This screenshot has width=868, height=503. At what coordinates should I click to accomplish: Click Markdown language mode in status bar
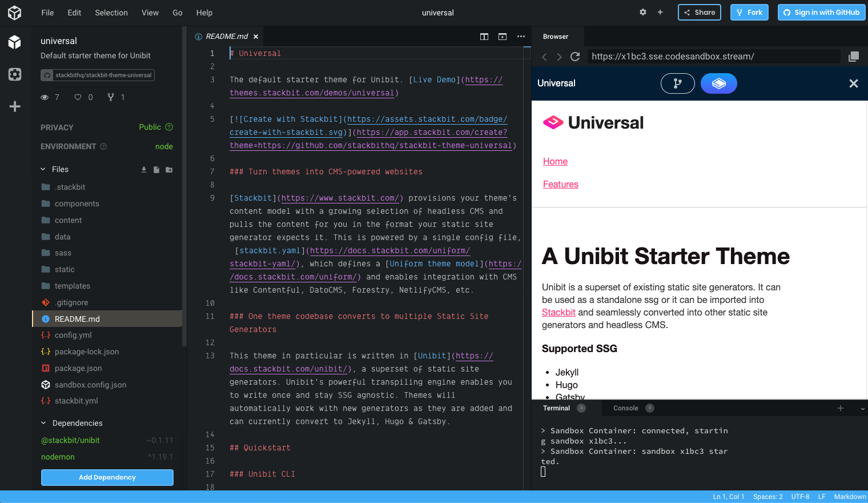(x=850, y=497)
